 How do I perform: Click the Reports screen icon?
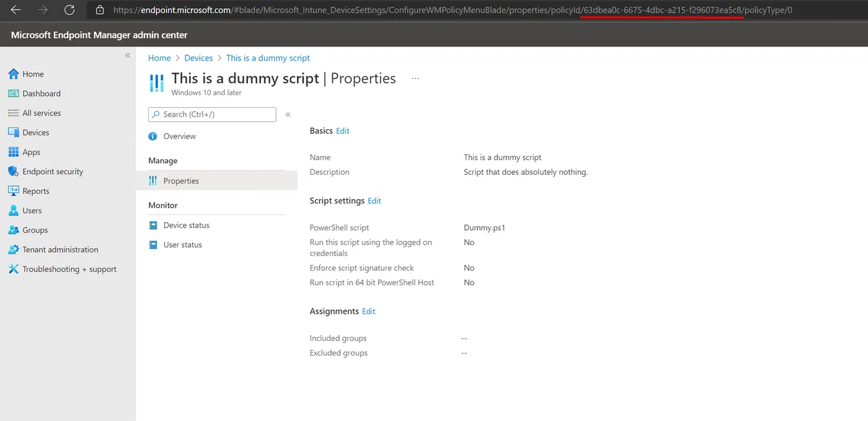14,191
